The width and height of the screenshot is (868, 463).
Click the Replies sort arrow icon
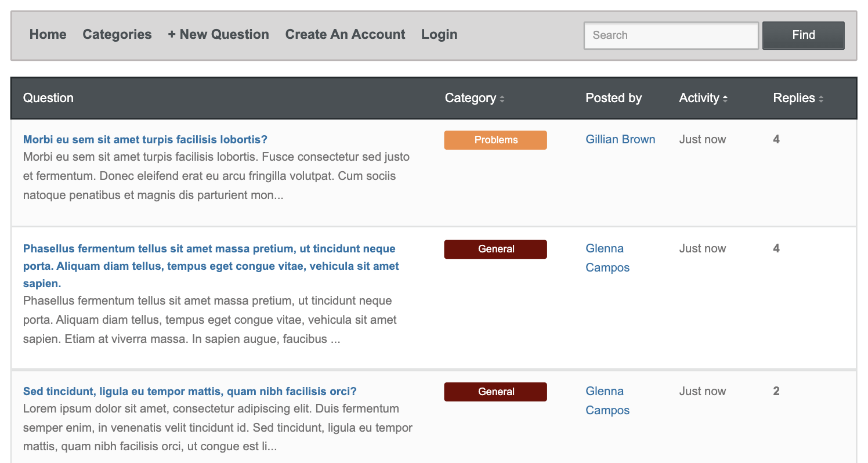point(820,99)
